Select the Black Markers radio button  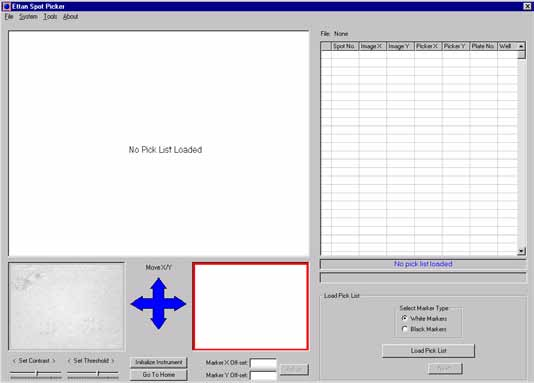(404, 329)
